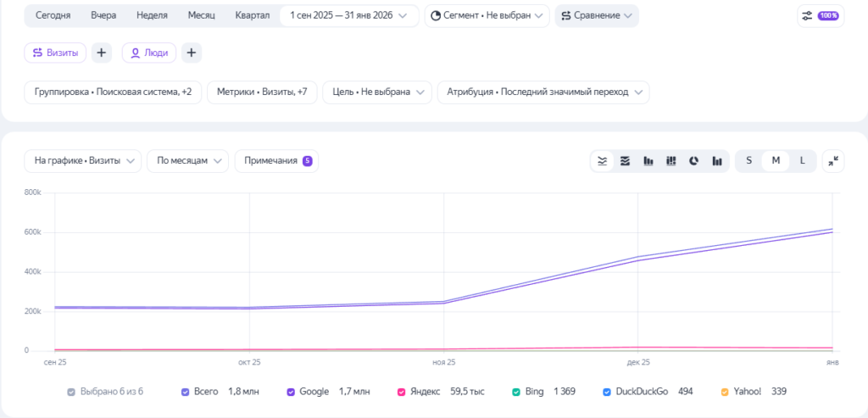Uncheck the Google series checkbox
Image resolution: width=868 pixels, height=418 pixels.
(x=291, y=392)
